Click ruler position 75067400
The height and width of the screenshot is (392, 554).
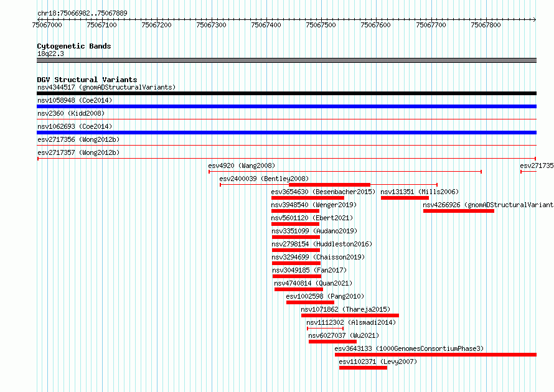click(x=266, y=25)
